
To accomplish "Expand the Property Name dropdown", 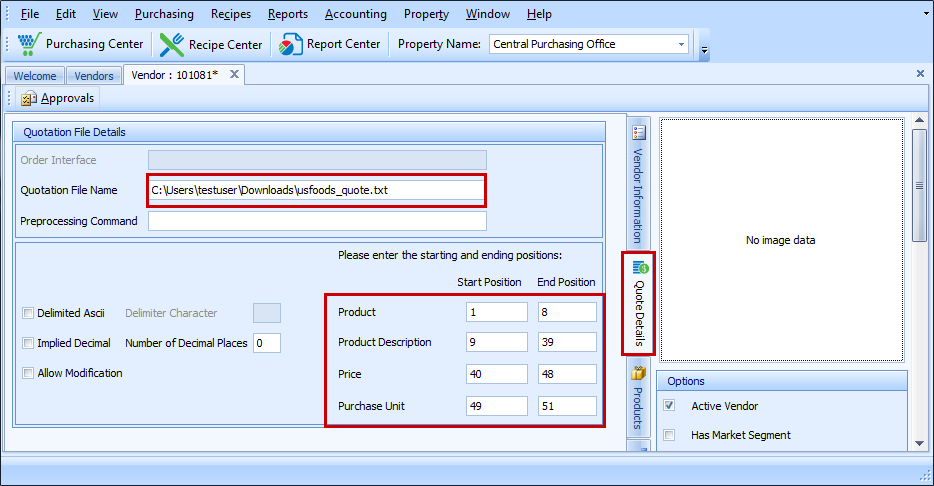I will click(x=681, y=44).
